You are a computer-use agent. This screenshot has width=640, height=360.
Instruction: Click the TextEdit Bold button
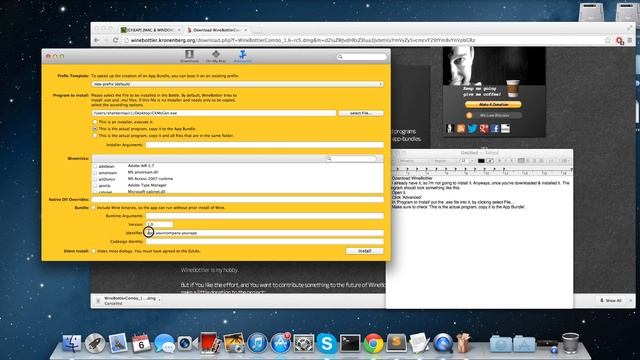[499, 161]
